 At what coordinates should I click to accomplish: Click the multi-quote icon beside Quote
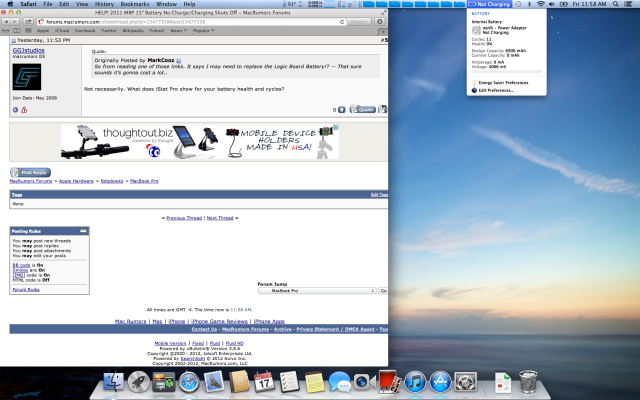[x=383, y=109]
